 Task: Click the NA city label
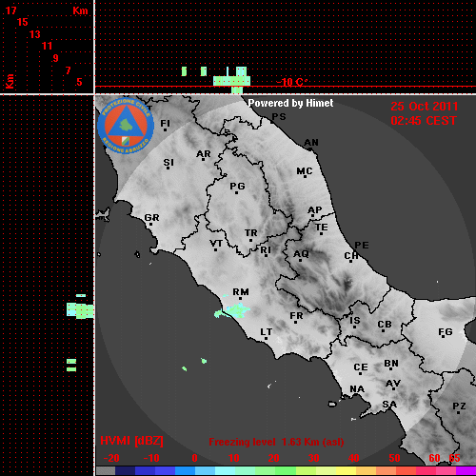pos(357,389)
